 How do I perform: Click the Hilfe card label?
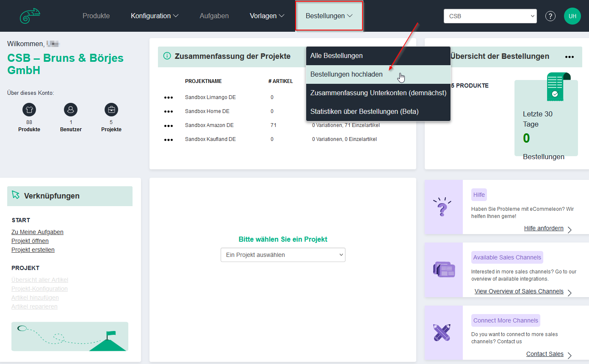point(479,195)
